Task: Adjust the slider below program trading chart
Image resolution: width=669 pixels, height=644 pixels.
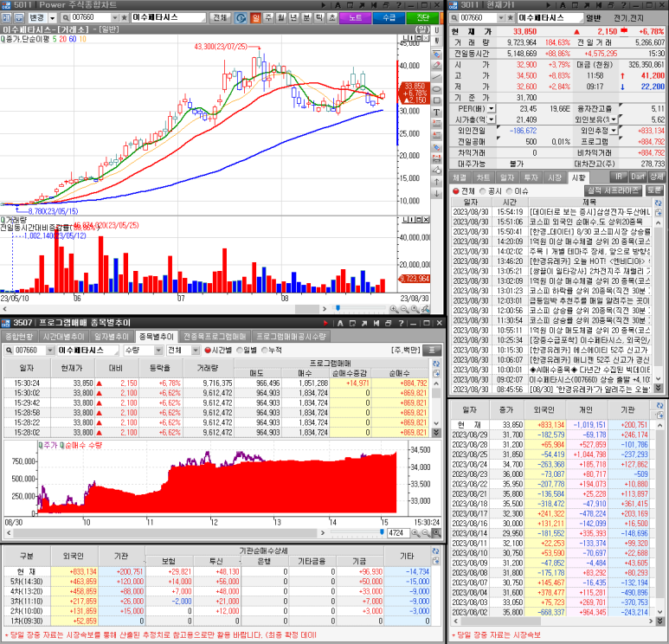Action: coord(382,532)
